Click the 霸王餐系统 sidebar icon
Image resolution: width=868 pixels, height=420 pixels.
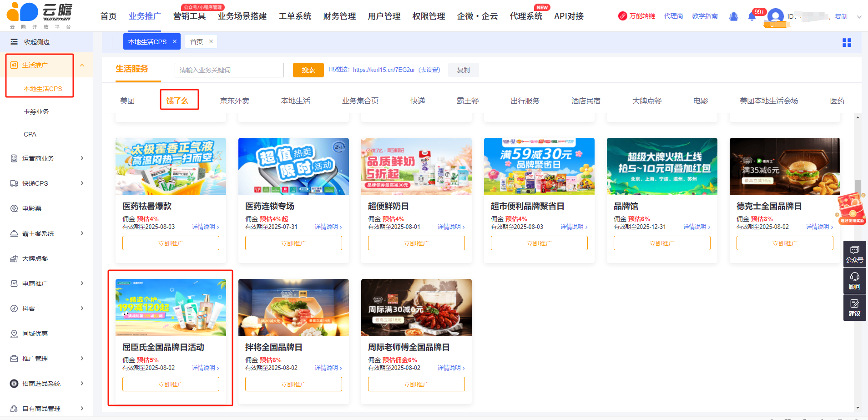pyautogui.click(x=14, y=233)
